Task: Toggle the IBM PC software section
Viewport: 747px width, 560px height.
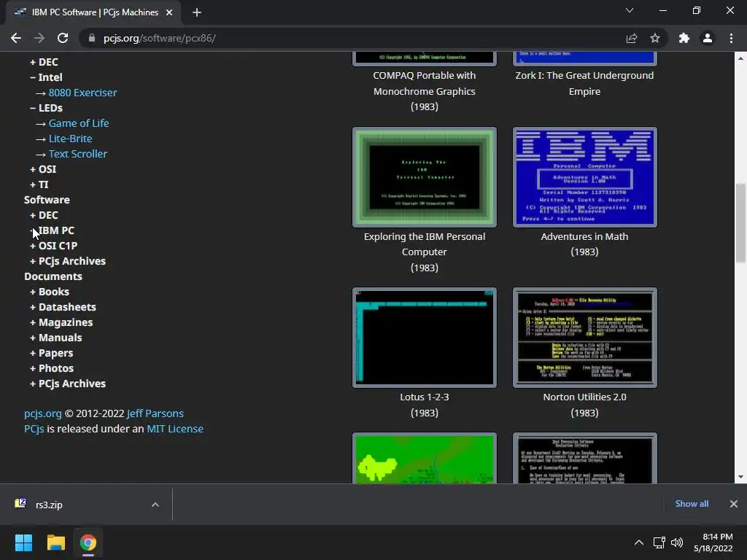Action: [52, 230]
